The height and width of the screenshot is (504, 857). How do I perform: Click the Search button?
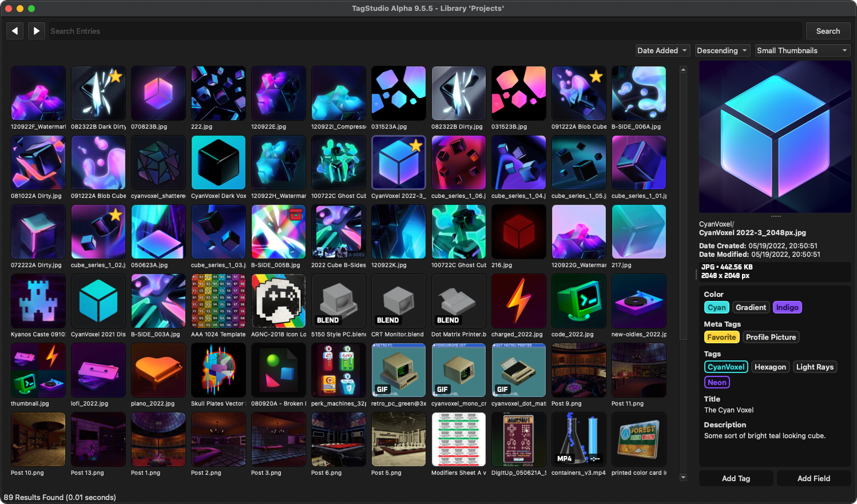click(x=828, y=31)
